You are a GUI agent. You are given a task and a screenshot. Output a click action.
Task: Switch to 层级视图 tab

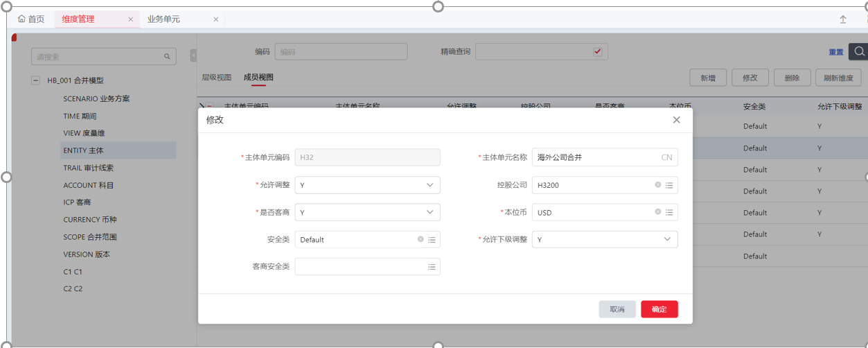pos(216,77)
